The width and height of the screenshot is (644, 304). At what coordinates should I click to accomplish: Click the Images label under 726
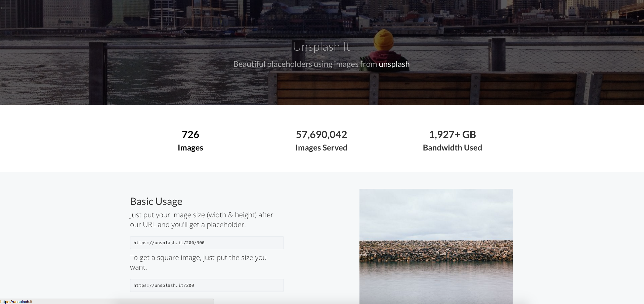190,147
